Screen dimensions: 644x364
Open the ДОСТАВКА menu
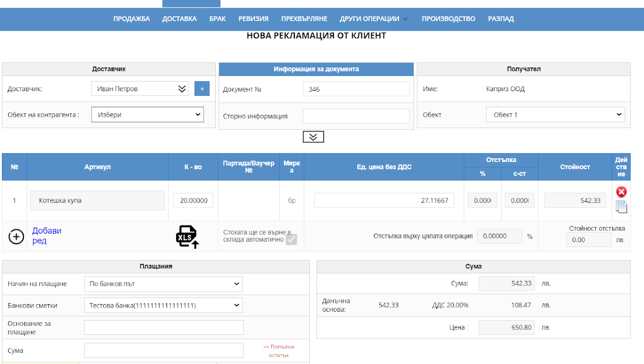[x=179, y=19]
